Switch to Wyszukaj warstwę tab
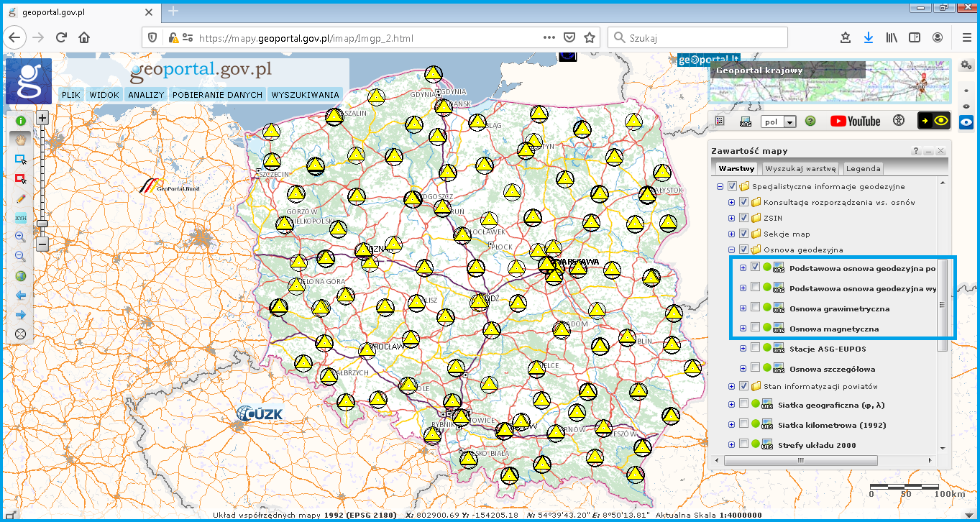 click(x=800, y=168)
